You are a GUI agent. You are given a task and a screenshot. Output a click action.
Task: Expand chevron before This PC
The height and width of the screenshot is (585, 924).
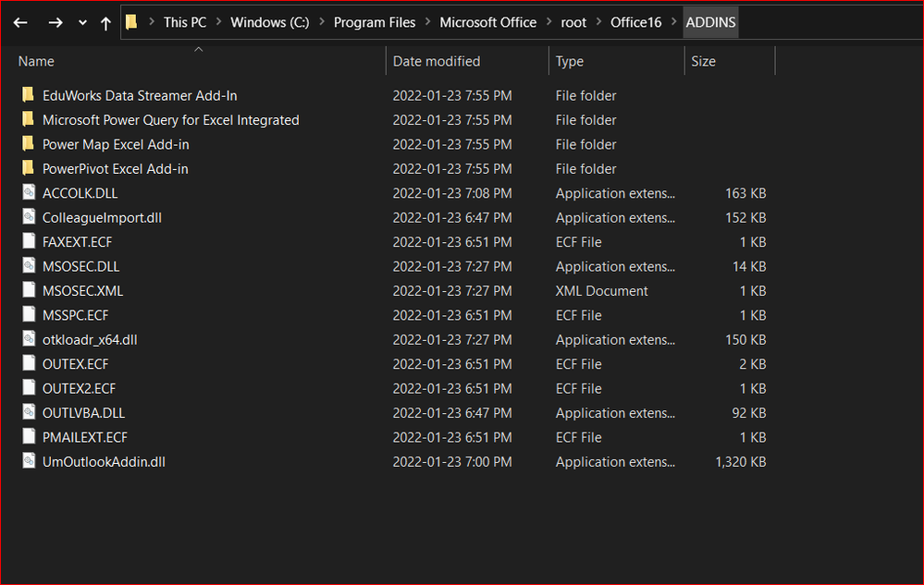[152, 22]
